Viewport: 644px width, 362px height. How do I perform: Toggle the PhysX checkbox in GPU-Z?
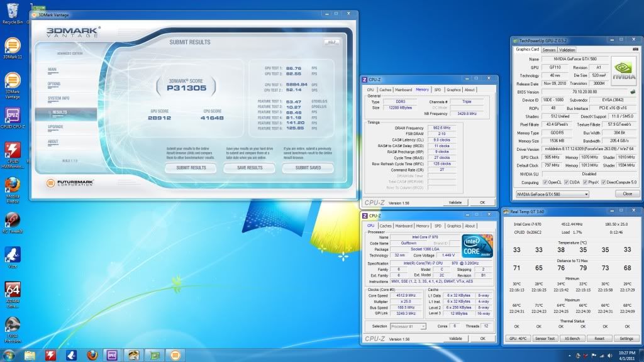coord(585,182)
